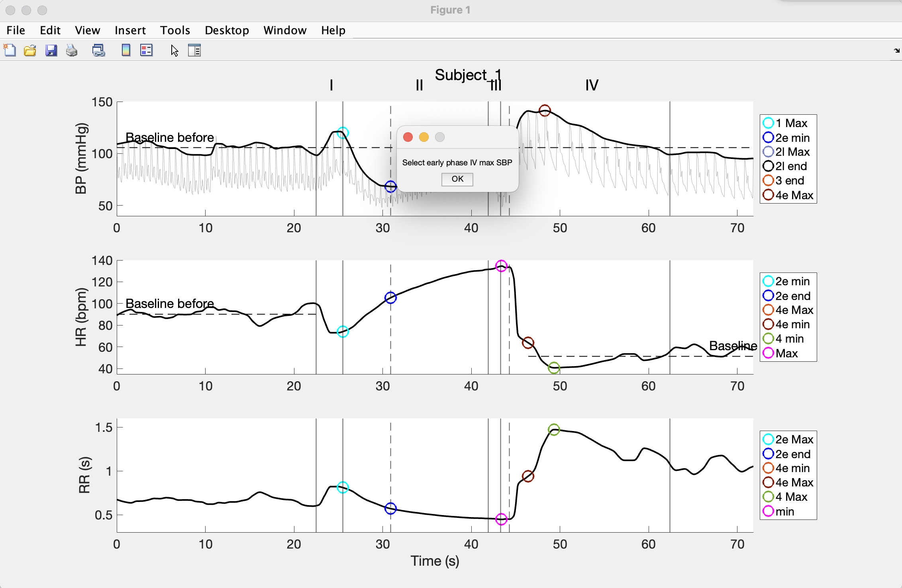Viewport: 902px width, 588px height.
Task: Click the magenta Max marker on HR plot
Action: tap(501, 266)
